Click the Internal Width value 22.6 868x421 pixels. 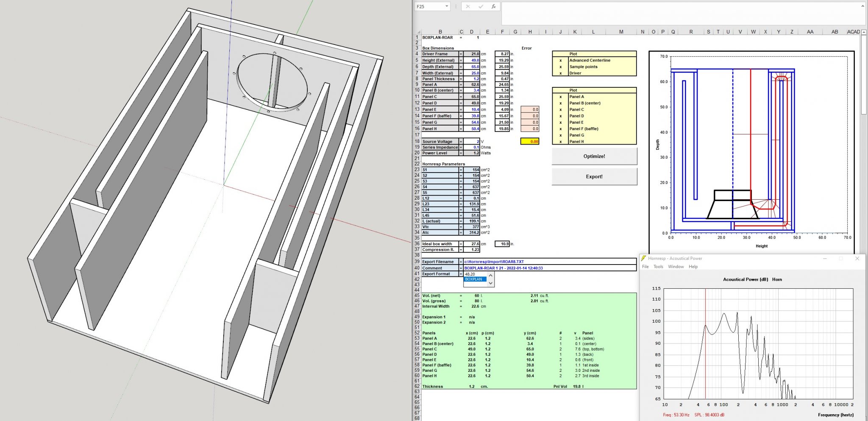click(x=475, y=306)
